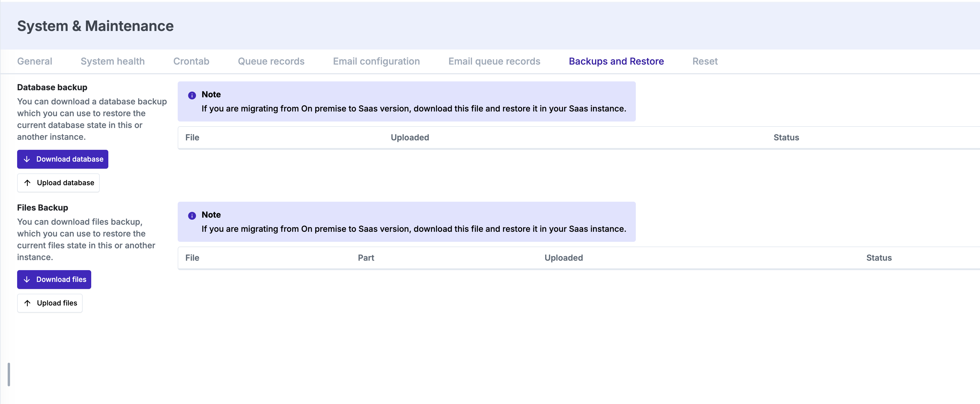Click the info icon in Database backup note

(x=192, y=95)
